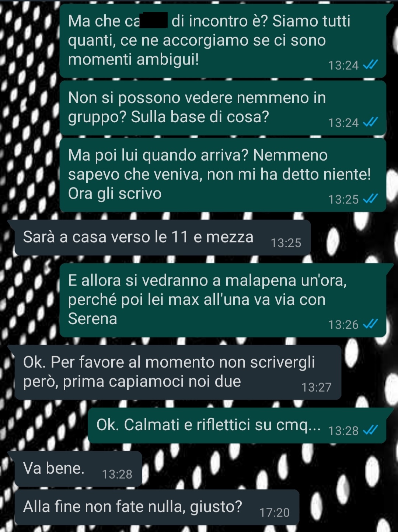This screenshot has height=532, width=398.
Task: Click the blacked-out censored word in the first message
Action: pyautogui.click(x=154, y=20)
